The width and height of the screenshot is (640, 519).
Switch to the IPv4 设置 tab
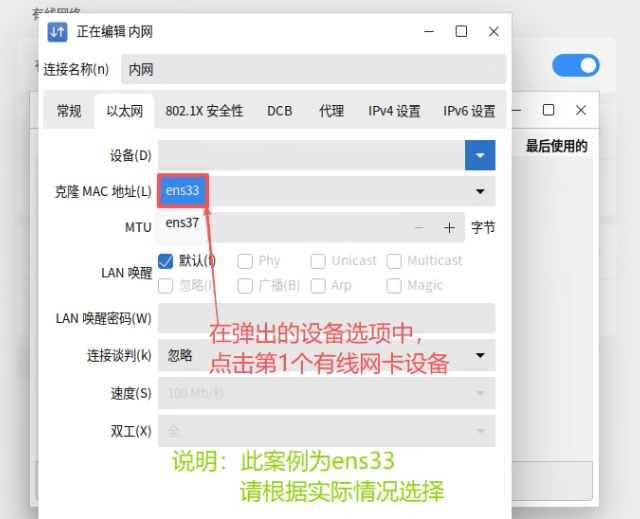[x=394, y=111]
